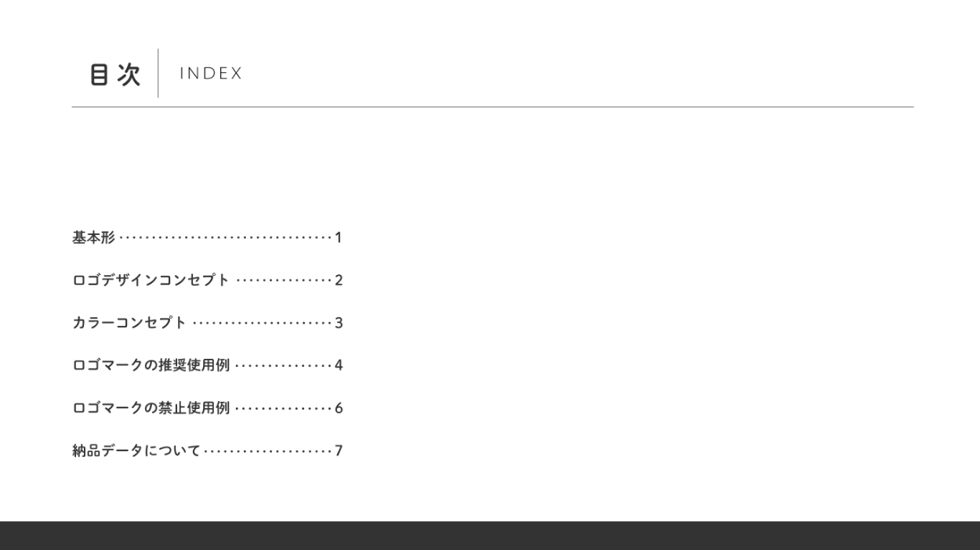Select page number 6 in the index
980x550 pixels.
click(339, 408)
